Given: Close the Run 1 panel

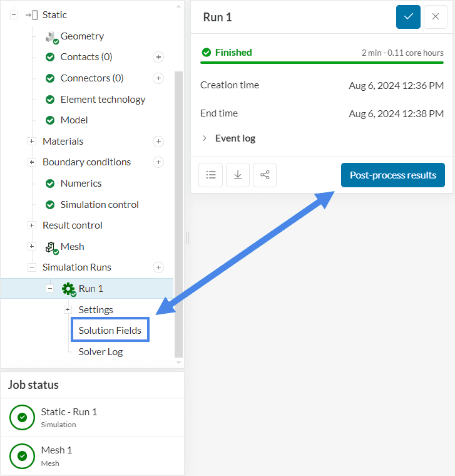Looking at the screenshot, I should (x=436, y=17).
